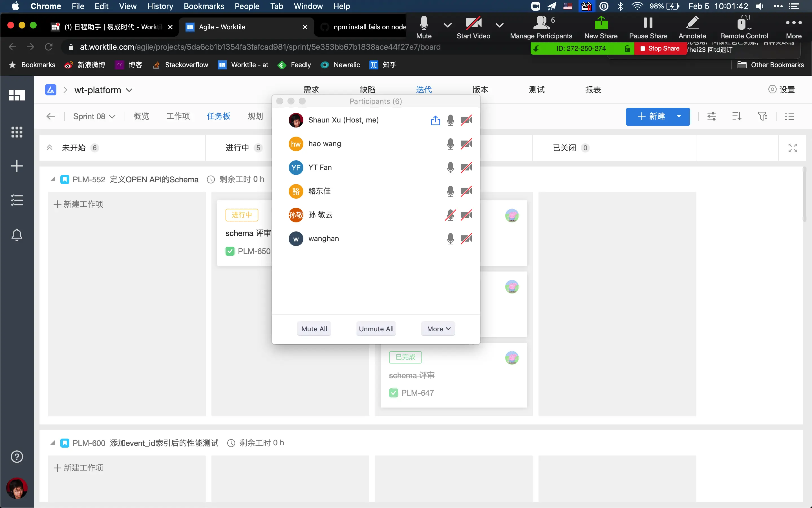Unmute 孙 敬云's muted microphone
Screen dimensions: 812x508
(450, 215)
